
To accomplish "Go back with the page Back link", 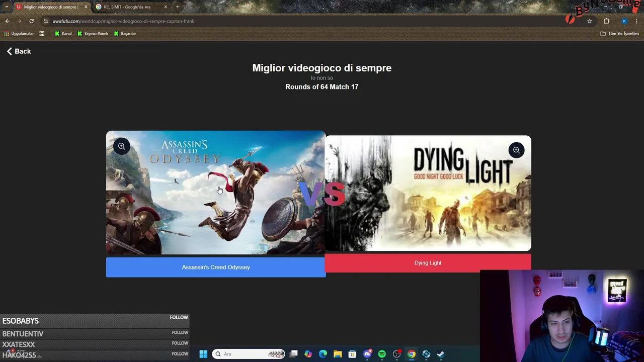I will [x=19, y=51].
